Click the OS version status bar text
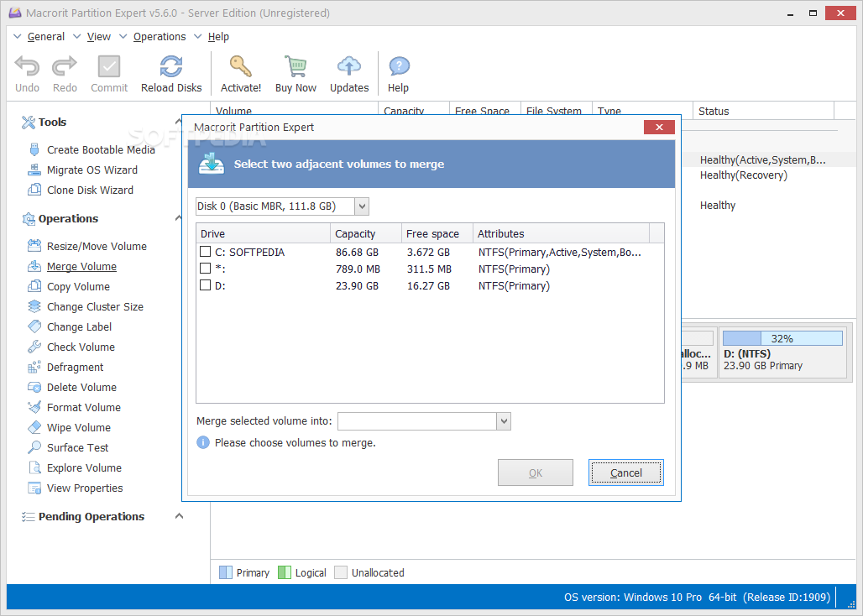Viewport: 863px width, 616px height. (x=697, y=598)
